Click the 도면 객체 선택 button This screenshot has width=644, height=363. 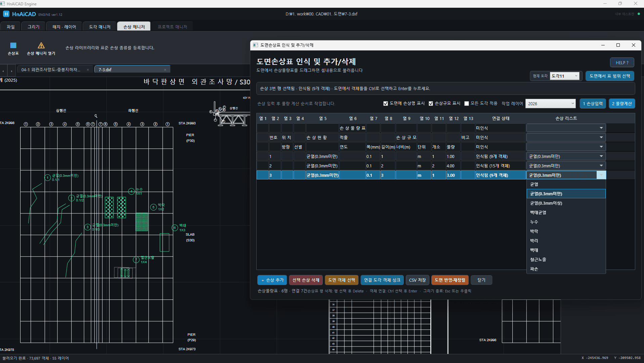coord(342,280)
